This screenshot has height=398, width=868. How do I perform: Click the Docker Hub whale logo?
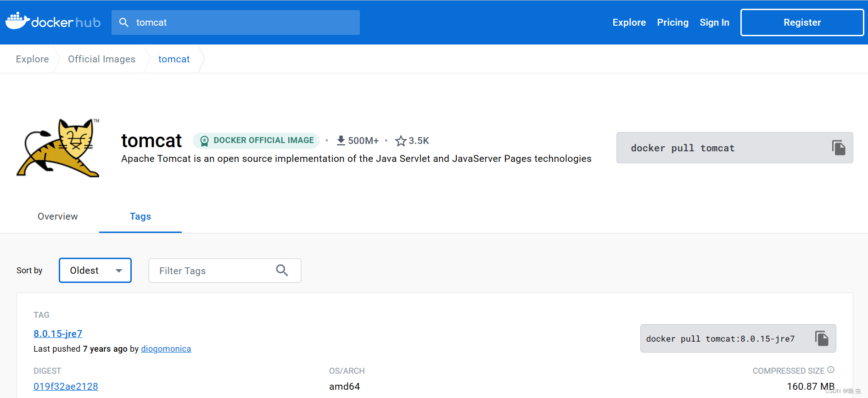coord(17,21)
